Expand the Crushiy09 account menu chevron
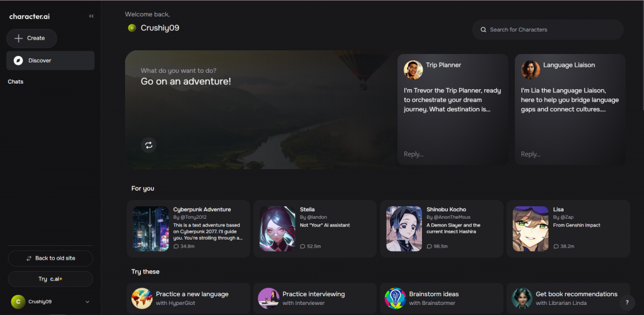 pos(87,302)
